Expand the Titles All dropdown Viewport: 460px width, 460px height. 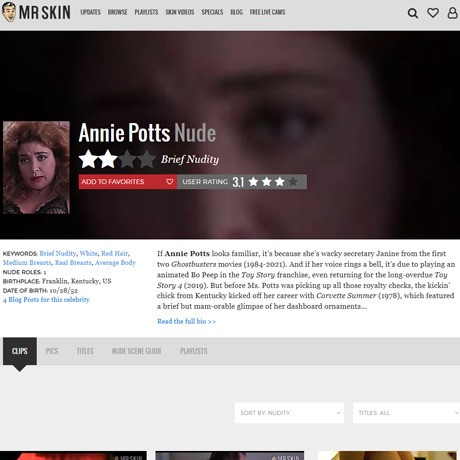point(406,413)
